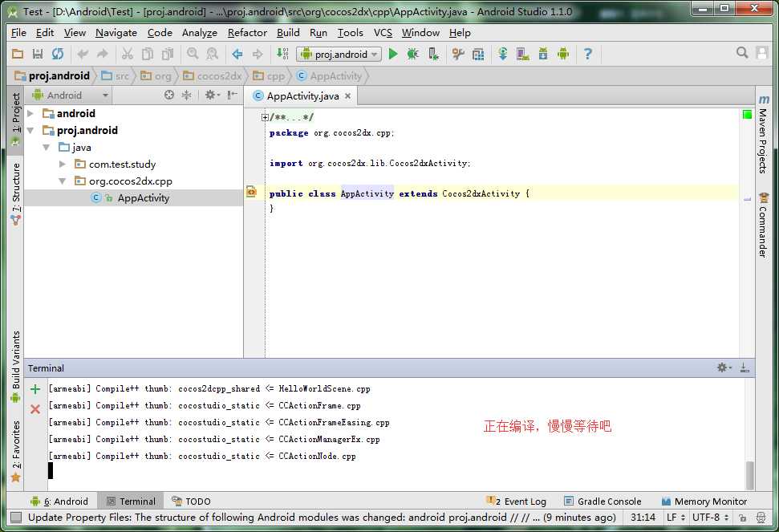Open the 6: Android tool window
The height and width of the screenshot is (532, 779).
coord(59,502)
